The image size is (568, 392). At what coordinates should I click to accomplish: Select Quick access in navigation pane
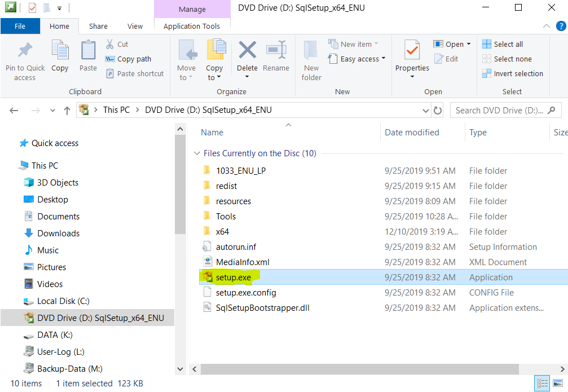tap(55, 143)
